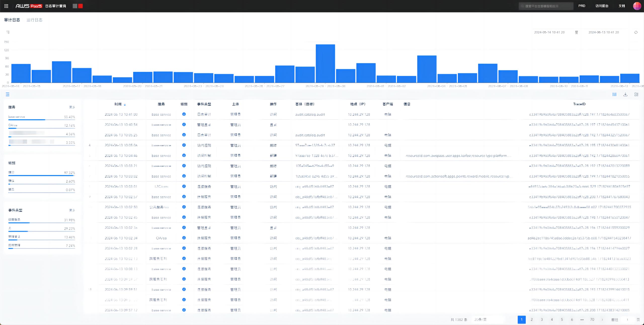Screen dimensions: 644x325
Task: Expand more options in service filter panel
Action: click(x=72, y=107)
